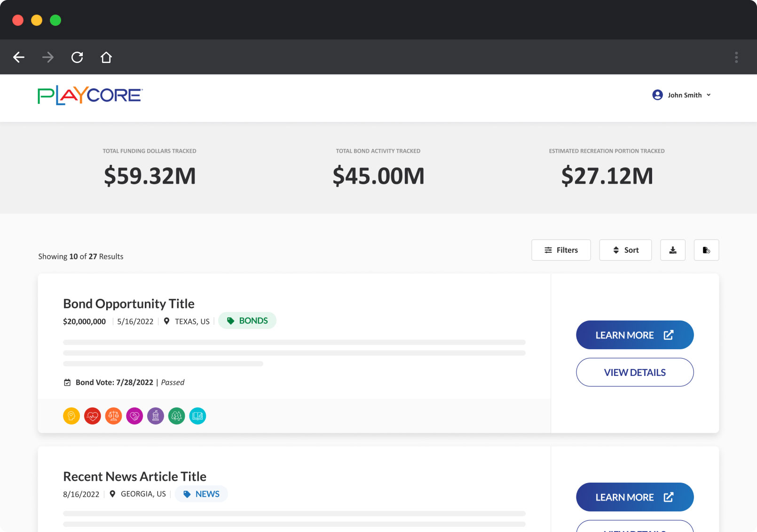Reload the page
This screenshot has width=757, height=532.
(x=77, y=57)
